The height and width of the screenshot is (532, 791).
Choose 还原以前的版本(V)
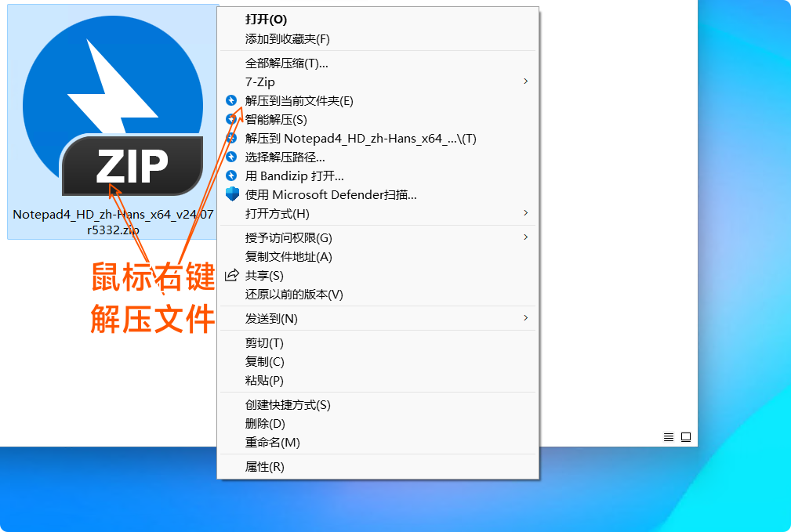click(378, 294)
